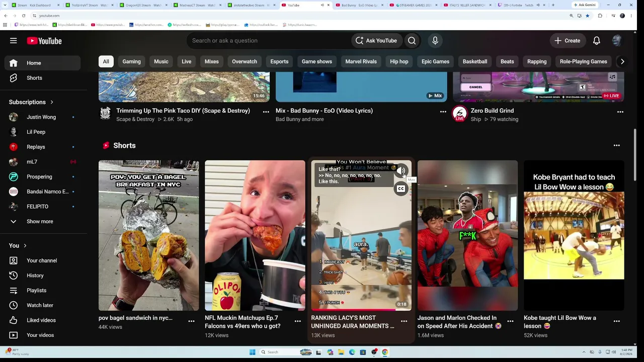This screenshot has height=362, width=644.
Task: Open more actions for Trimming Up The Pink Taco video
Action: point(266,112)
